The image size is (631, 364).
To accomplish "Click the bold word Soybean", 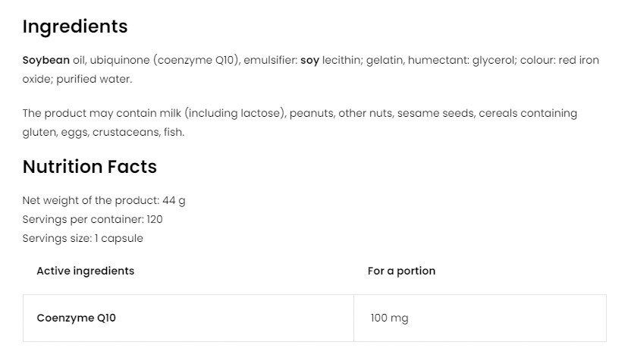I will tap(46, 60).
